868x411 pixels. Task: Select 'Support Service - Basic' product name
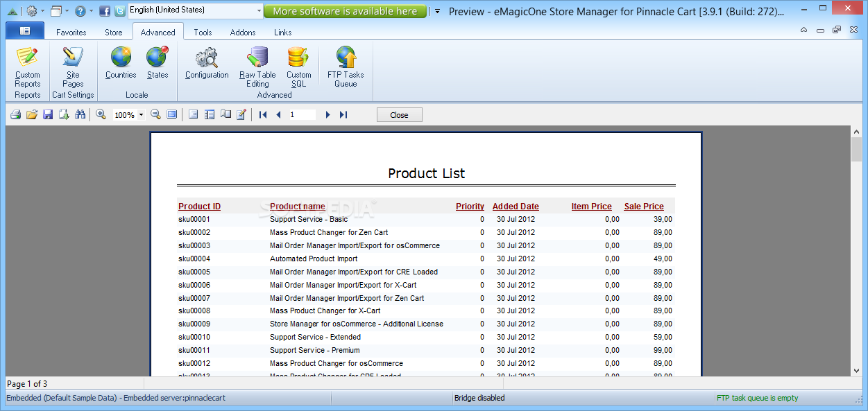point(309,219)
